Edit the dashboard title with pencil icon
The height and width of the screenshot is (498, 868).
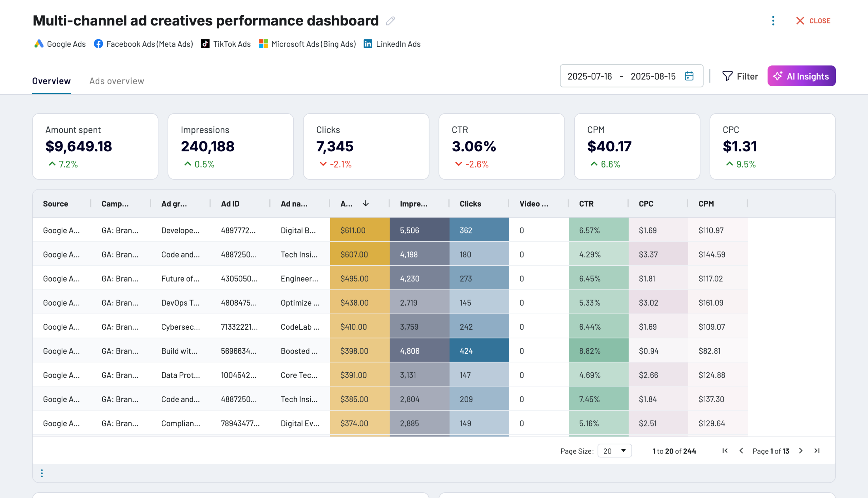(x=390, y=21)
